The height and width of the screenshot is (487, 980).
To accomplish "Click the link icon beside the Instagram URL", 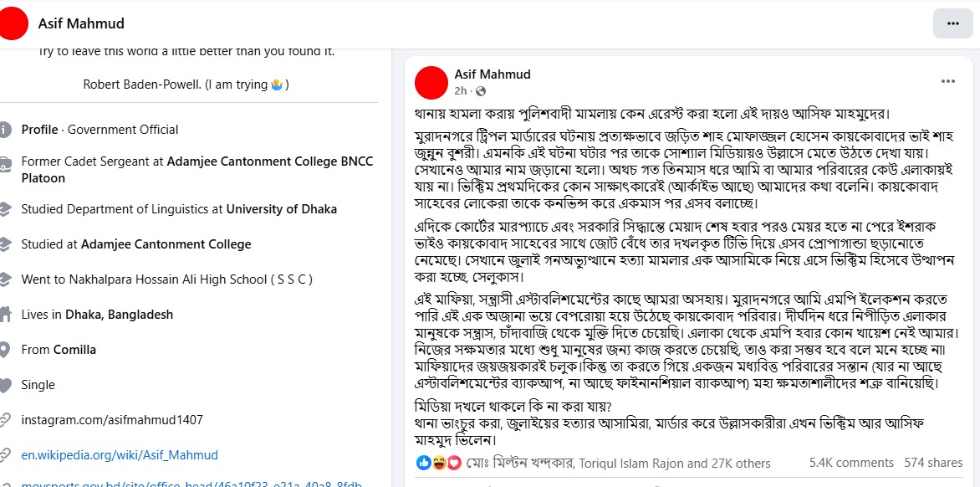I will [x=6, y=420].
